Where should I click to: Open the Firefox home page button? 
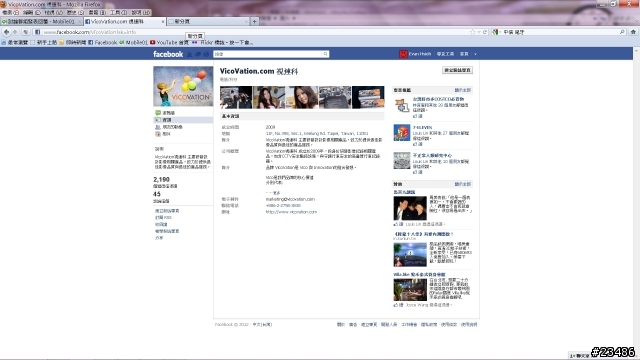633,32
